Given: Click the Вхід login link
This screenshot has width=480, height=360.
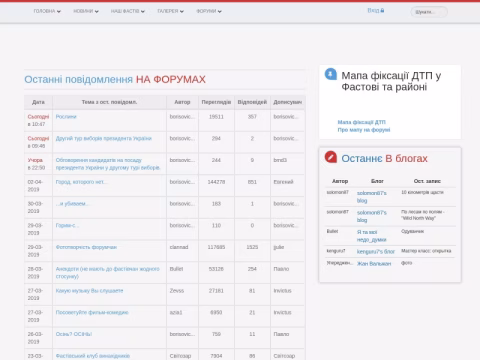Looking at the screenshot, I should (373, 10).
